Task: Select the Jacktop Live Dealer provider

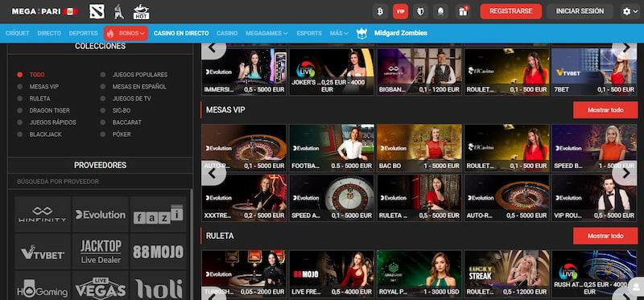Action: click(x=100, y=252)
